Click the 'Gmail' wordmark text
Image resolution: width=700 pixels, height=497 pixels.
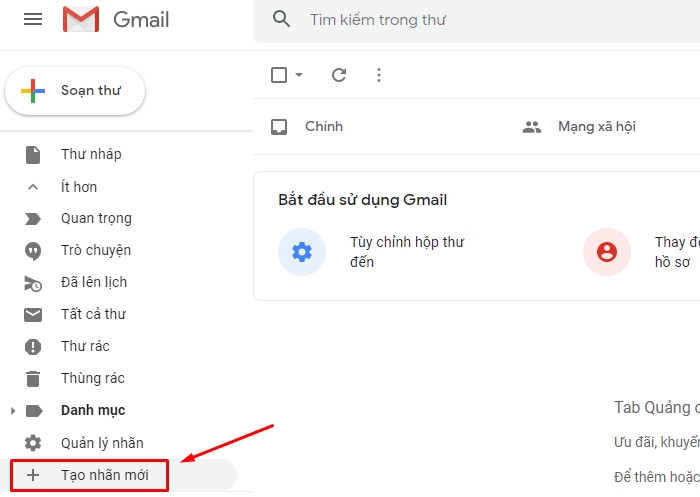pos(141,20)
